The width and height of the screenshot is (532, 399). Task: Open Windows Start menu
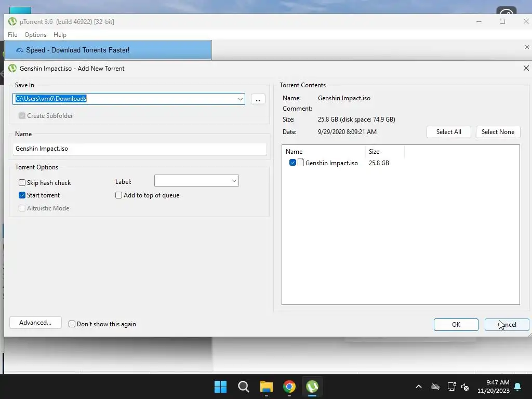pyautogui.click(x=220, y=387)
